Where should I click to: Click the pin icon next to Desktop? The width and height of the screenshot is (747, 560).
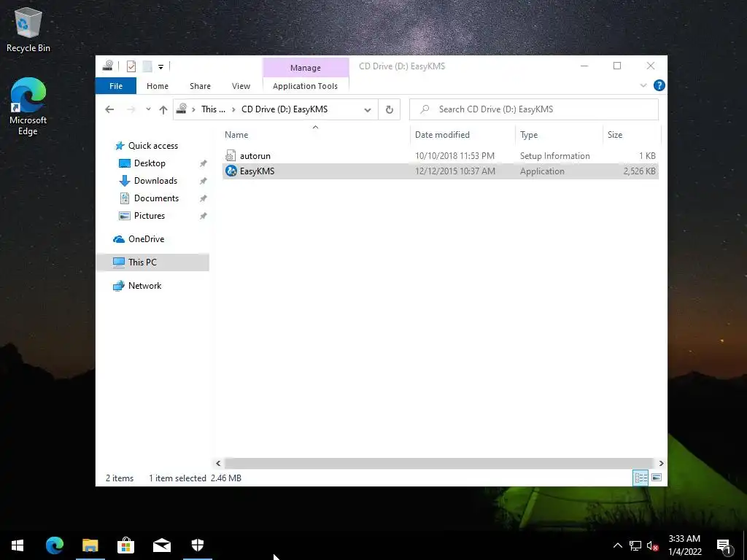tap(203, 163)
